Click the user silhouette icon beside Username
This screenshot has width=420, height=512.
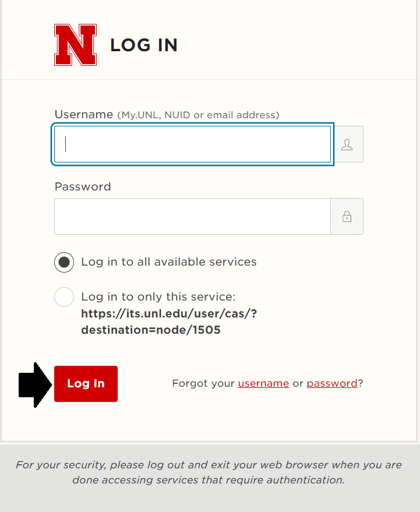pos(347,144)
